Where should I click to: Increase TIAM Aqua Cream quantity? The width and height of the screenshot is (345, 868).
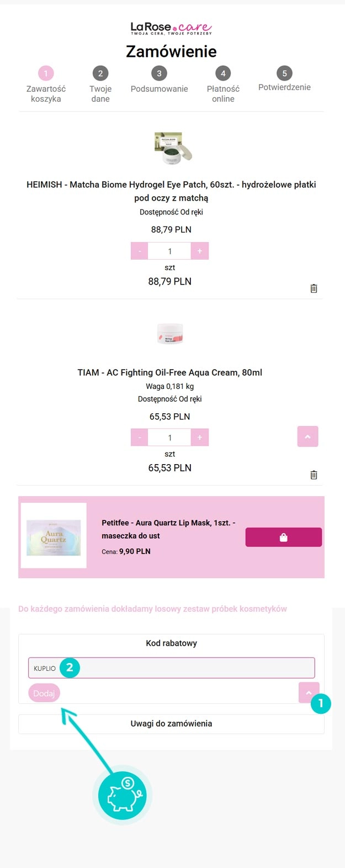200,437
